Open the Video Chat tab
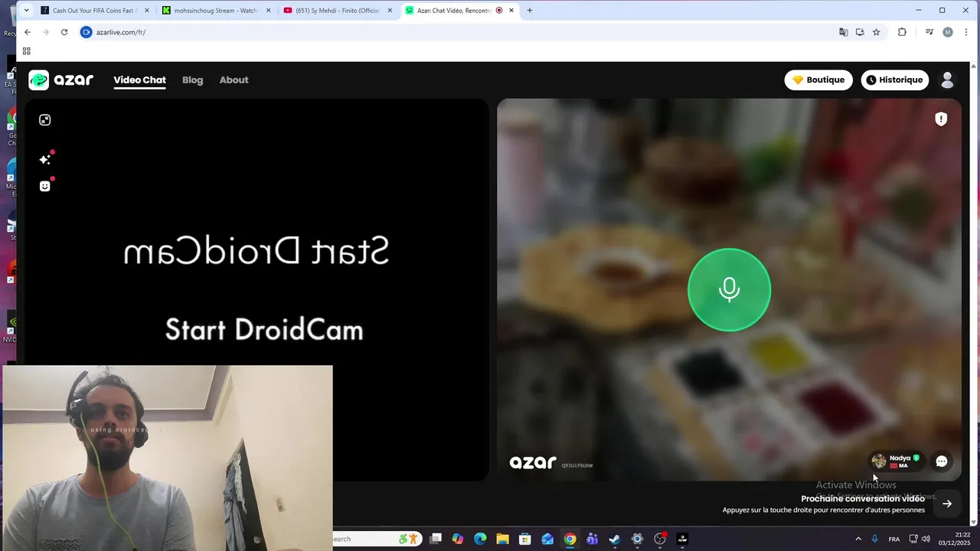Viewport: 980px width, 551px height. (x=139, y=80)
